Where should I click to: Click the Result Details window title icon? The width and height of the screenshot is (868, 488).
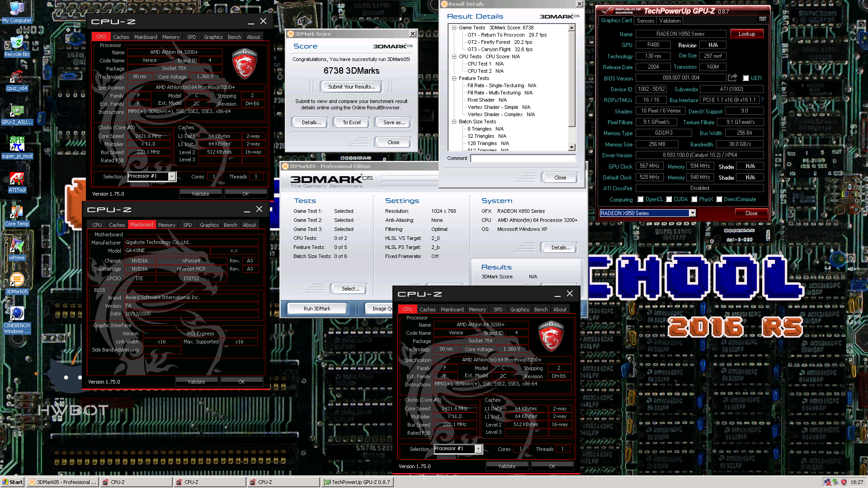coord(444,4)
